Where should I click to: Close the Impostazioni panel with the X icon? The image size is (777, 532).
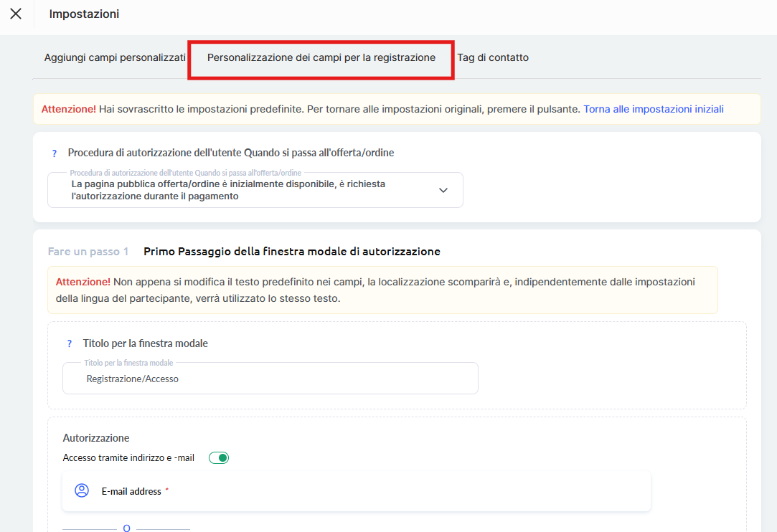[16, 14]
